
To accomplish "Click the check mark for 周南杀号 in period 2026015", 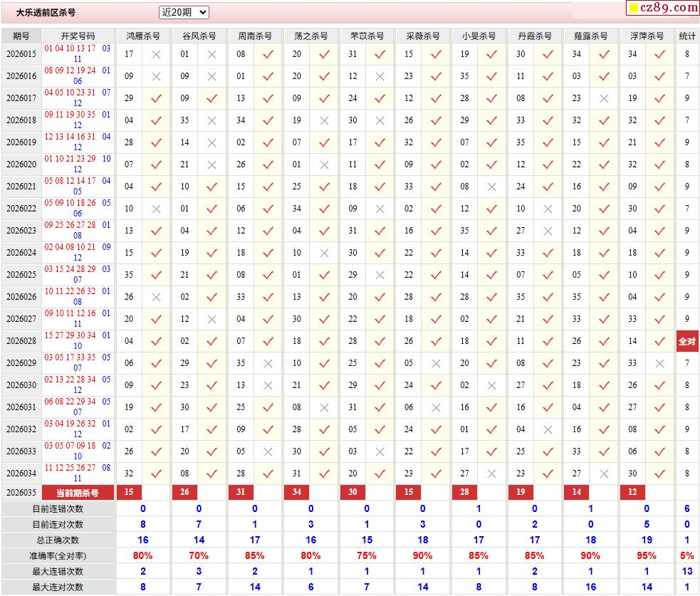I will pyautogui.click(x=268, y=54).
